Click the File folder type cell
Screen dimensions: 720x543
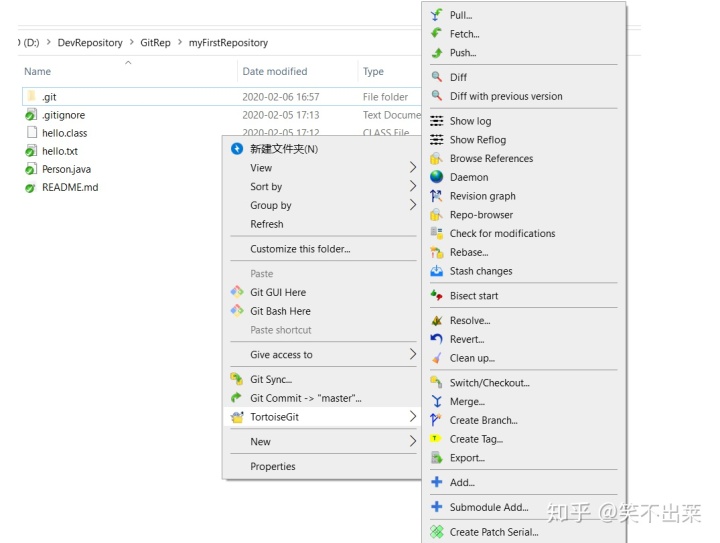tap(385, 97)
